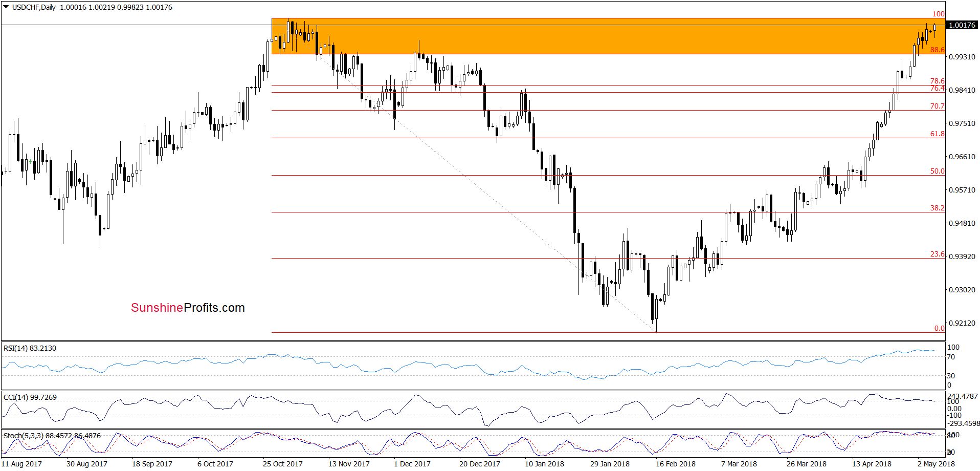The image size is (980, 471).
Task: Click the 23.6 Fibonacci level label
Action: pos(937,254)
